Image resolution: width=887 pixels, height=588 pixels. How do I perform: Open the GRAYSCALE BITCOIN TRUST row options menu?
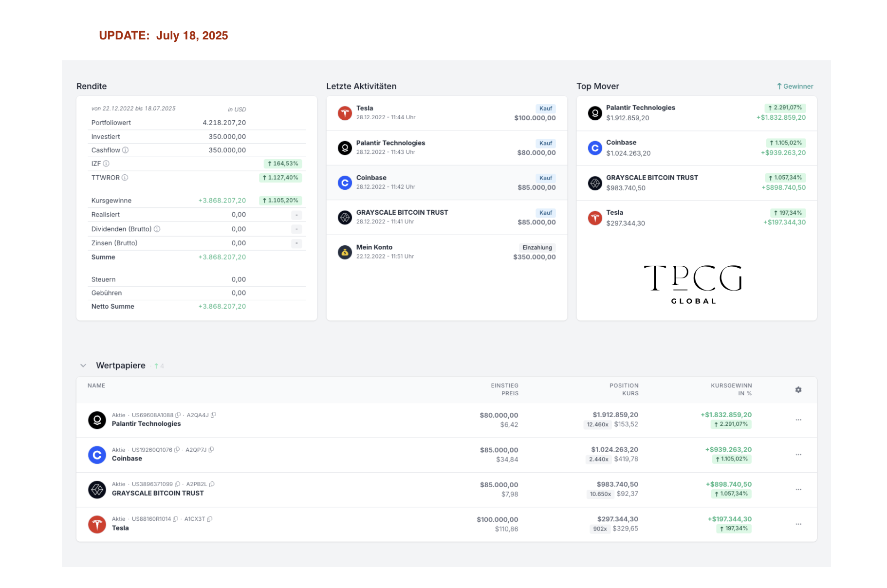[x=798, y=489]
